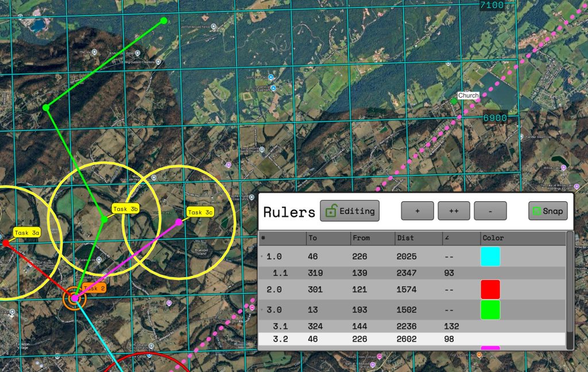Toggle the Snap checkbox button
The image size is (588, 372).
pyautogui.click(x=548, y=211)
